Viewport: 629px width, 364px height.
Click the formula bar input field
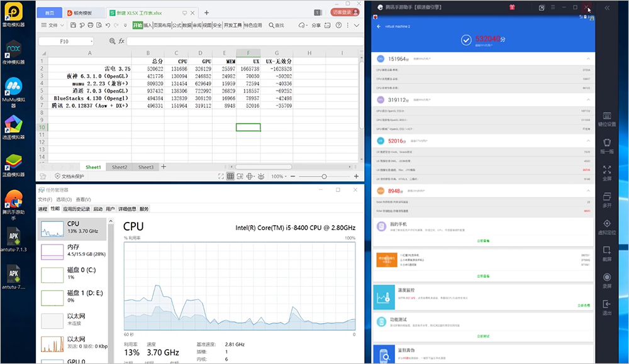[x=245, y=41]
